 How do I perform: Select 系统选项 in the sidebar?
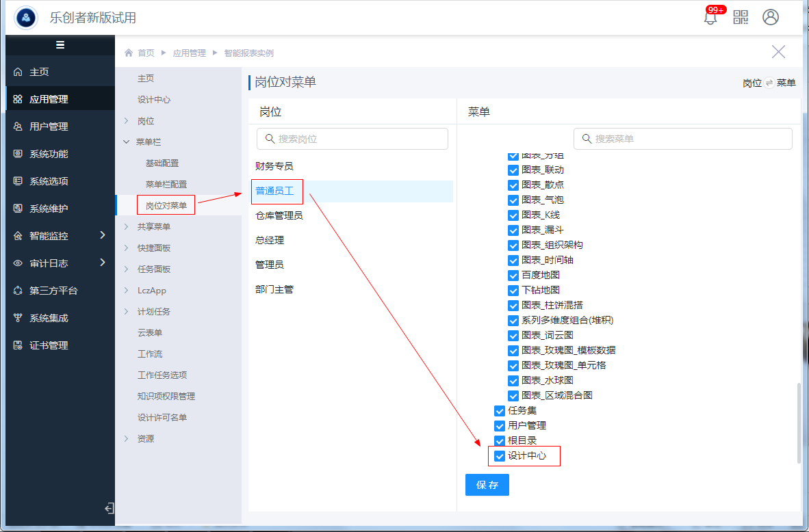[48, 181]
